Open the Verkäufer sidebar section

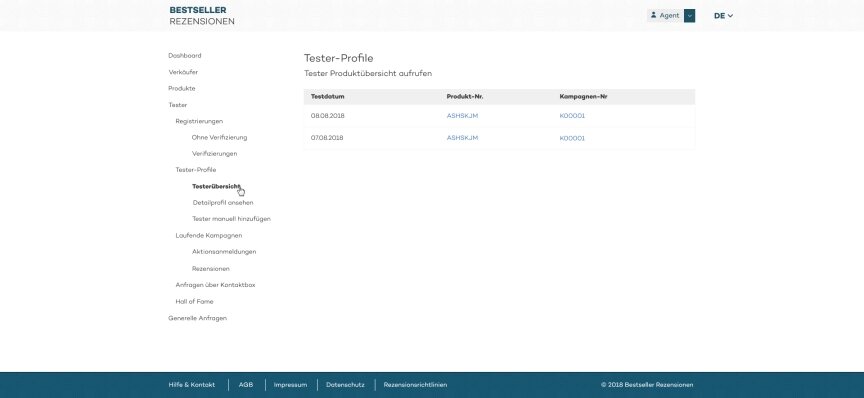(x=183, y=72)
